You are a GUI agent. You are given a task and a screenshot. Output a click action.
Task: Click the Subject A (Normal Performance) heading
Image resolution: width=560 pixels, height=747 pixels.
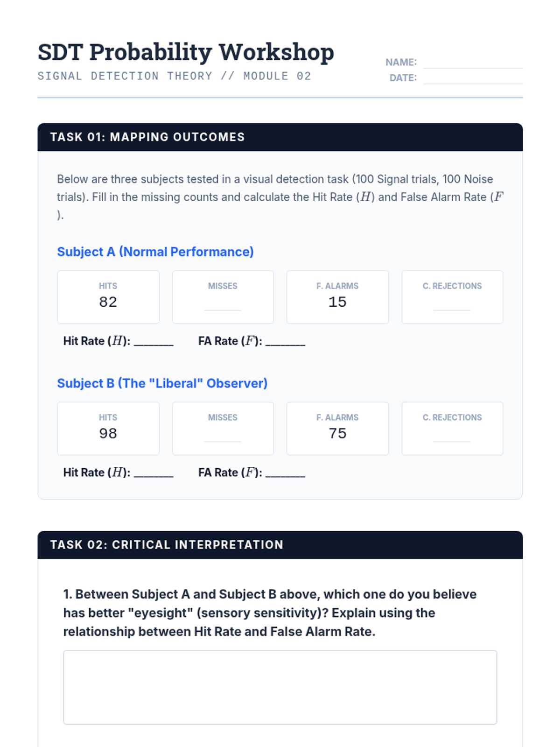coord(155,252)
